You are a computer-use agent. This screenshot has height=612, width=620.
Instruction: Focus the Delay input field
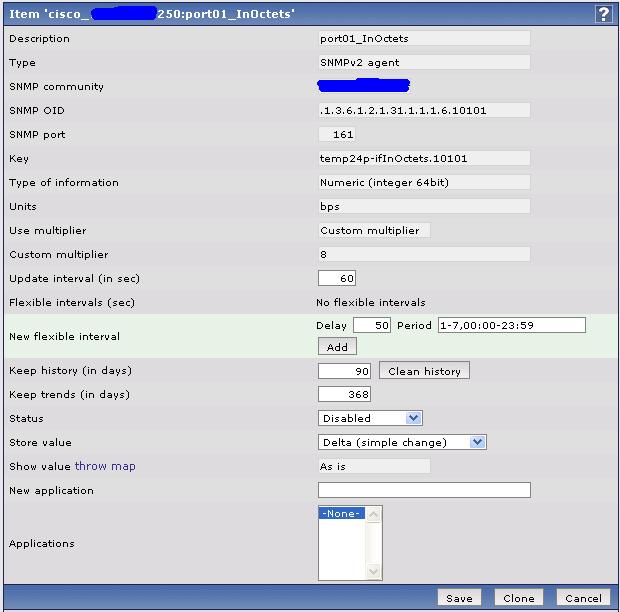(372, 325)
